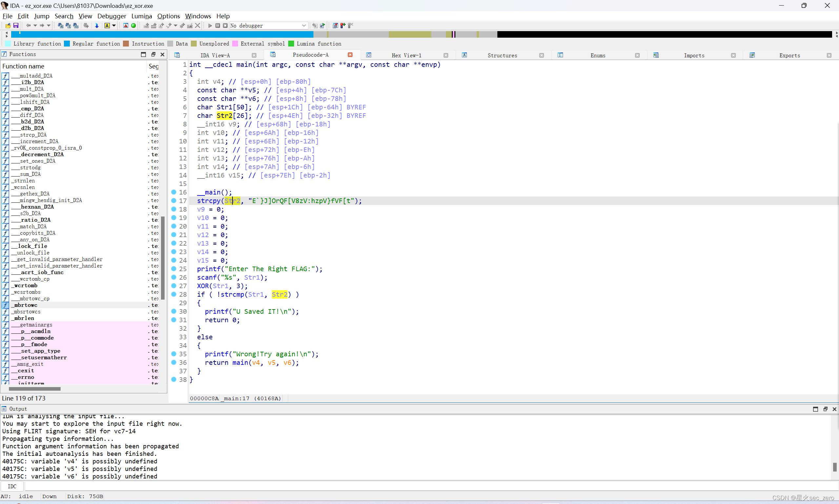Open the Debugger menu
This screenshot has width=839, height=504.
(111, 16)
